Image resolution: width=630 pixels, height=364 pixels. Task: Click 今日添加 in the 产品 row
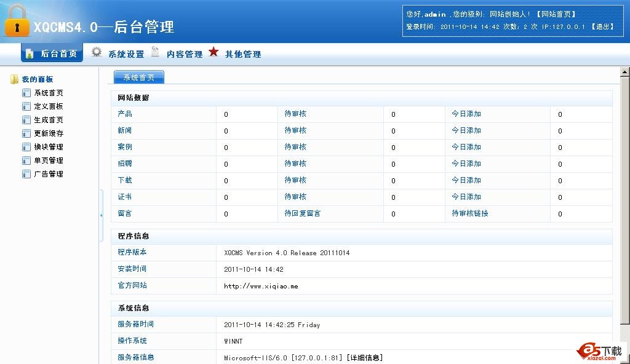click(x=466, y=114)
